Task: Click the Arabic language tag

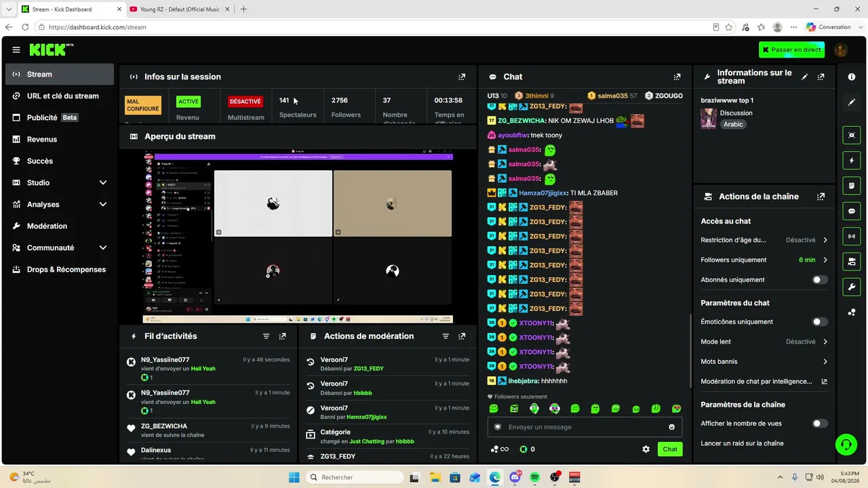Action: 733,125
